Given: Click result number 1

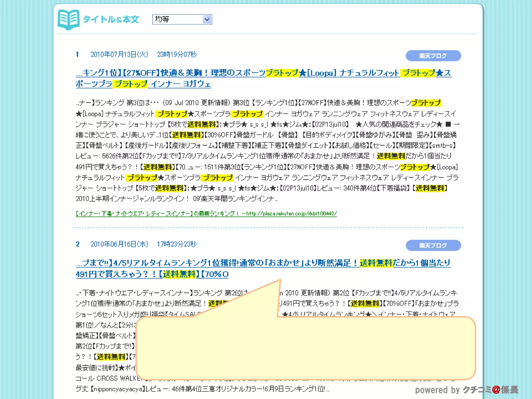Looking at the screenshot, I should (77, 55).
